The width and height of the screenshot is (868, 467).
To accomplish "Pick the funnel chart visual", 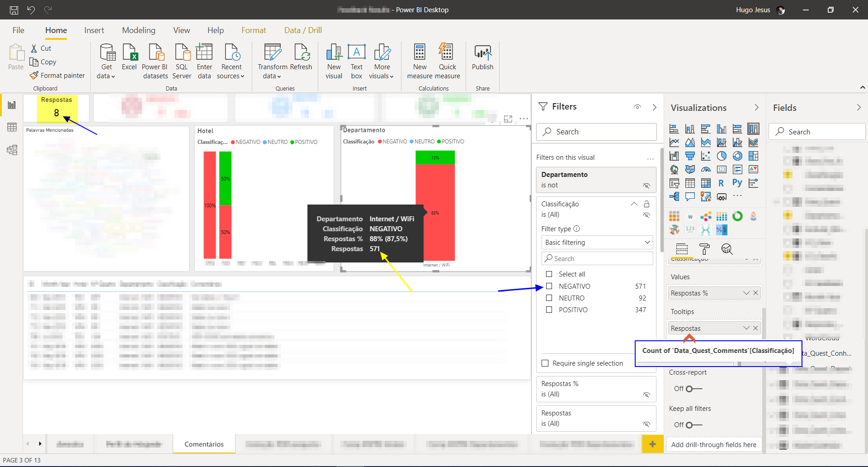I will click(690, 156).
